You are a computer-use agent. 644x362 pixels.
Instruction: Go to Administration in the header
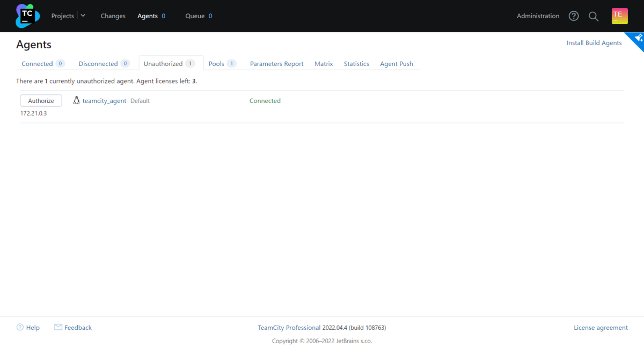tap(538, 16)
